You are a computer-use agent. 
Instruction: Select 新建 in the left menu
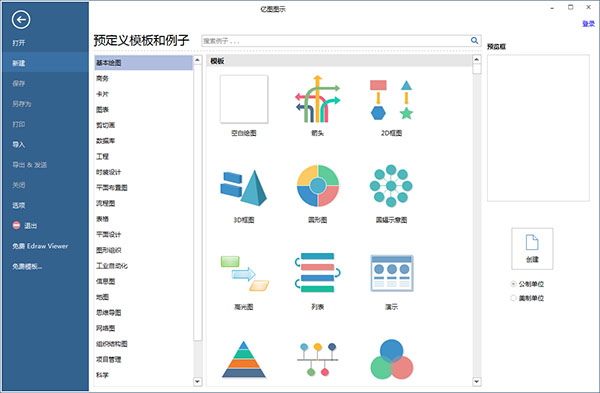pyautogui.click(x=44, y=63)
